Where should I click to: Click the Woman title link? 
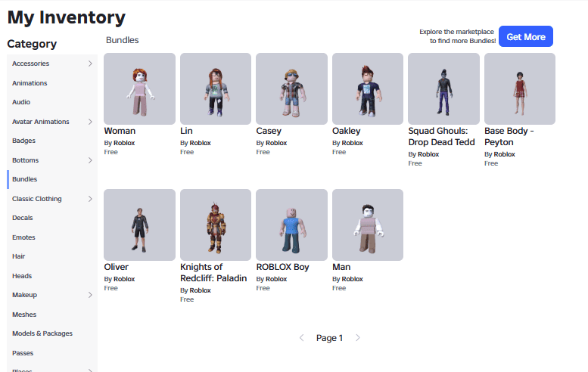[x=120, y=131]
